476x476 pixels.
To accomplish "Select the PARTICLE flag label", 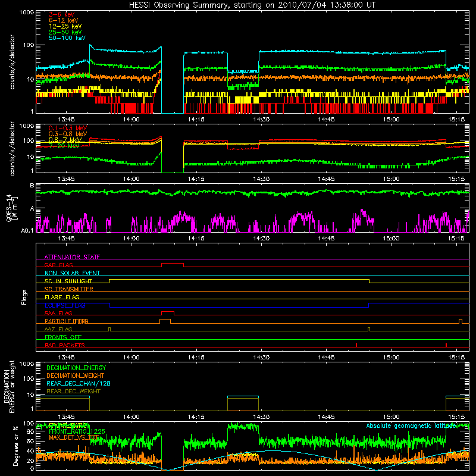I will [x=67, y=321].
